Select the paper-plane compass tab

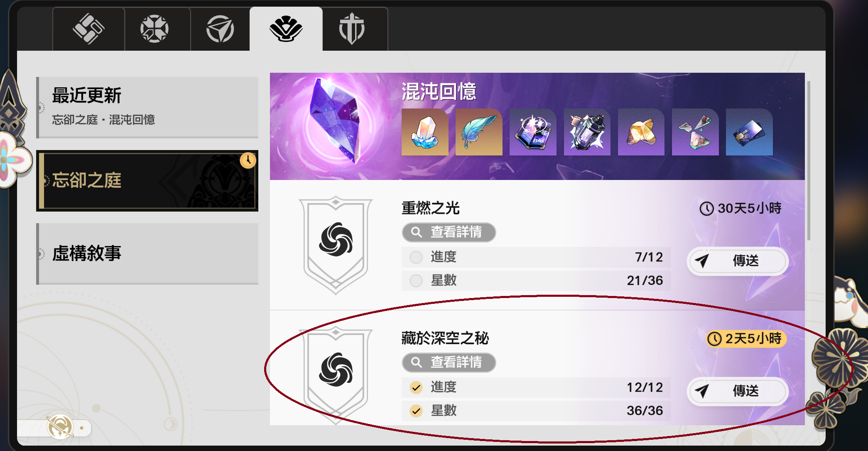pyautogui.click(x=220, y=29)
